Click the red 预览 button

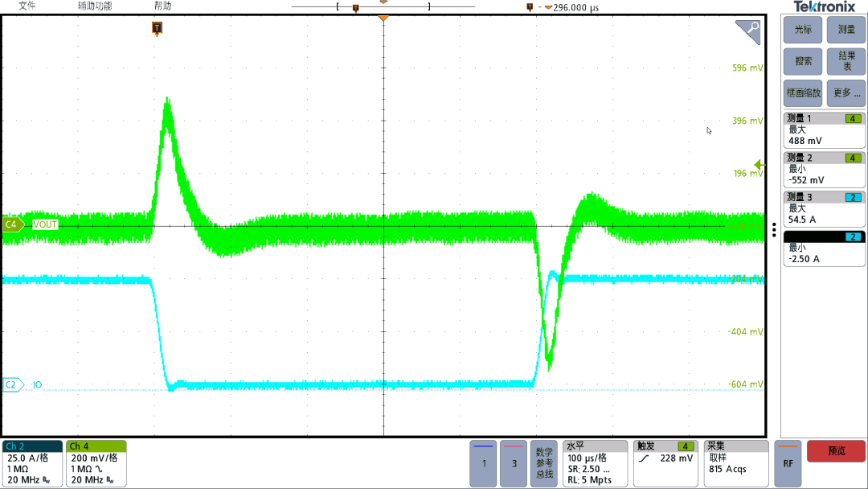[x=837, y=451]
